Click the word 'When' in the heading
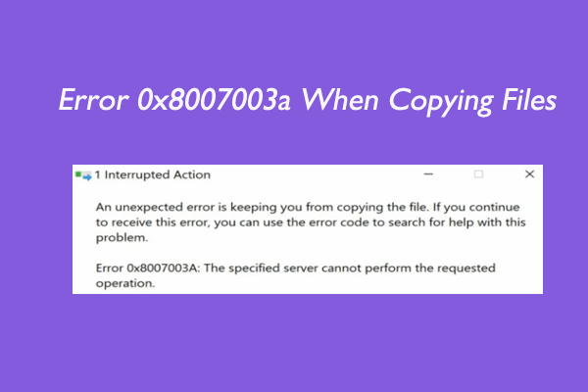 click(340, 100)
